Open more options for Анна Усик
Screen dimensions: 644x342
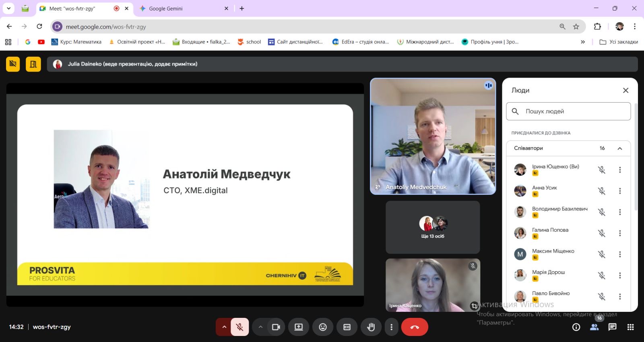click(x=620, y=191)
